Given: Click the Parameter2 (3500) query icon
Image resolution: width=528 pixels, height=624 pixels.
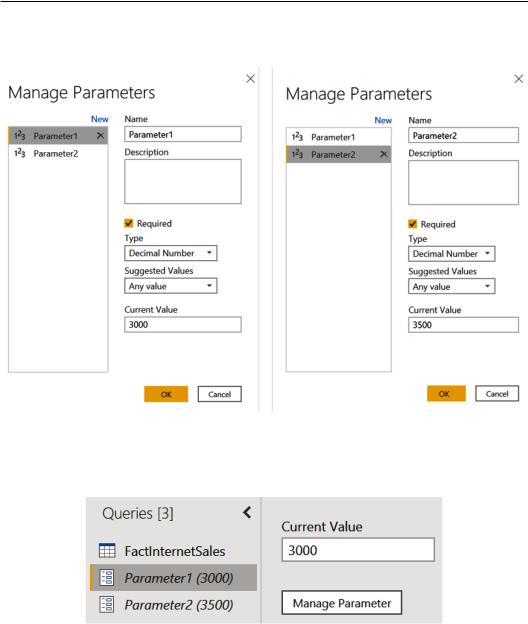Looking at the screenshot, I should [107, 604].
